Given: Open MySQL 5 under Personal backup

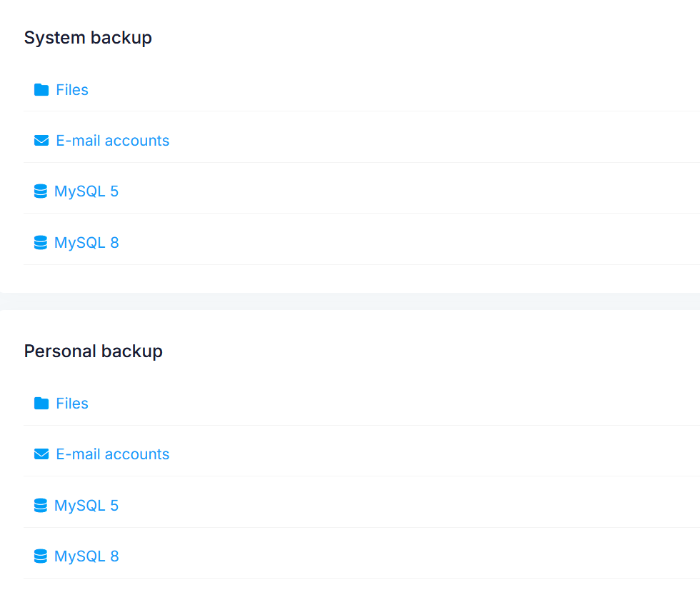Looking at the screenshot, I should coord(86,505).
